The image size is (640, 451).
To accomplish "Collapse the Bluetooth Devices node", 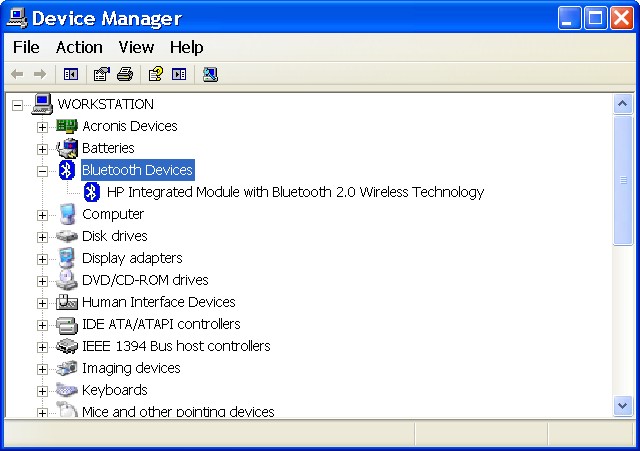I will click(42, 171).
